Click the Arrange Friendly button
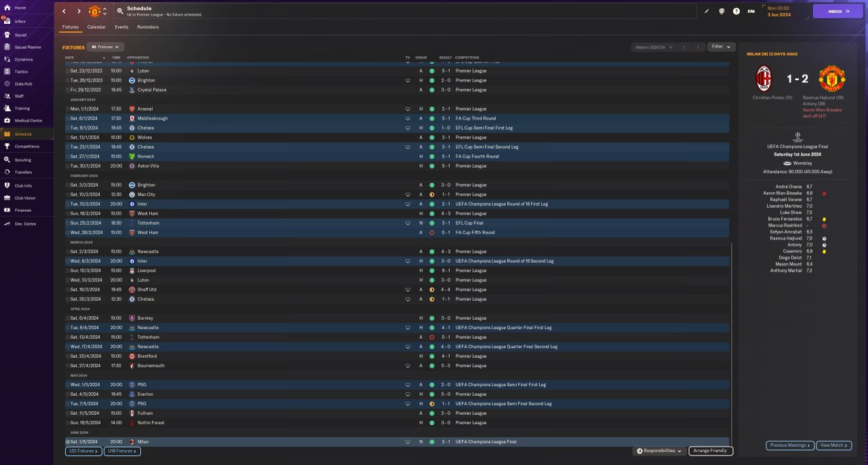This screenshot has height=465, width=868. click(x=711, y=451)
